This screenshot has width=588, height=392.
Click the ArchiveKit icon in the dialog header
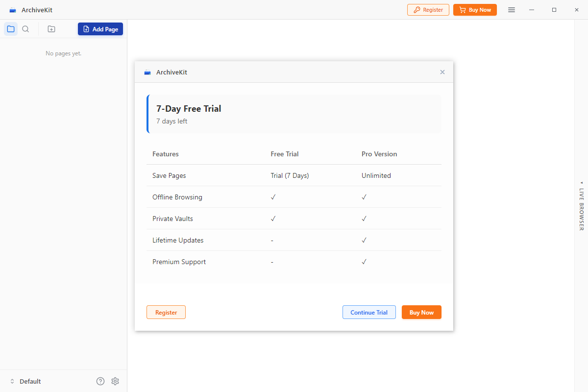click(147, 72)
